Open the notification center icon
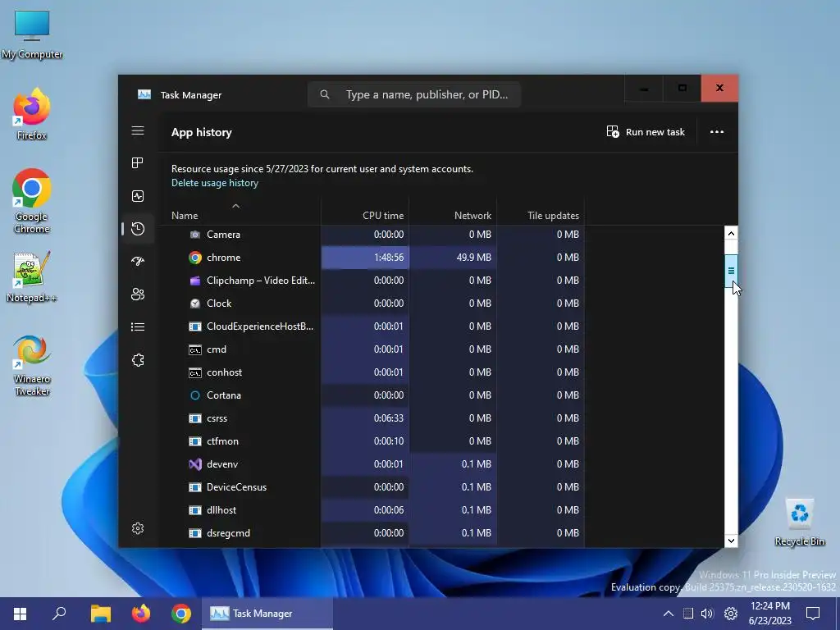The image size is (840, 630). click(813, 614)
